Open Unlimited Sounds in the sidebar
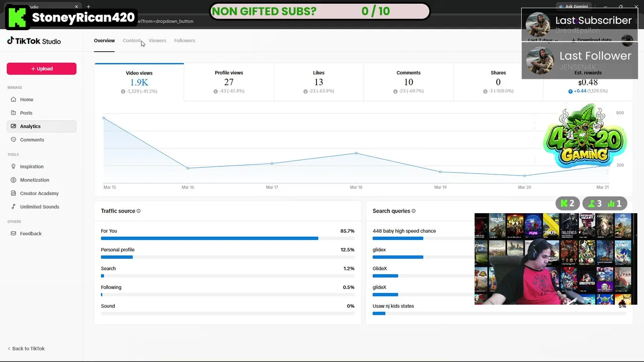Screen dimensions: 644x362 (41, 207)
